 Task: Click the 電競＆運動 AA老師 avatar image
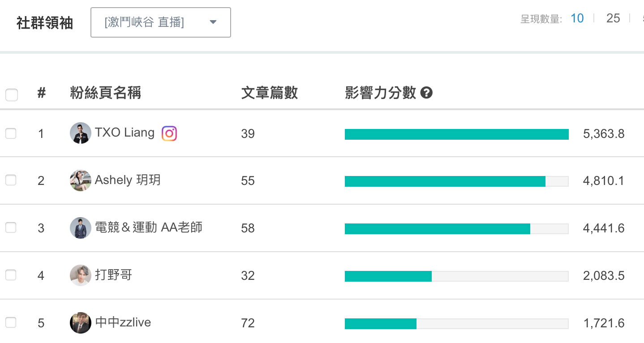[x=81, y=228]
